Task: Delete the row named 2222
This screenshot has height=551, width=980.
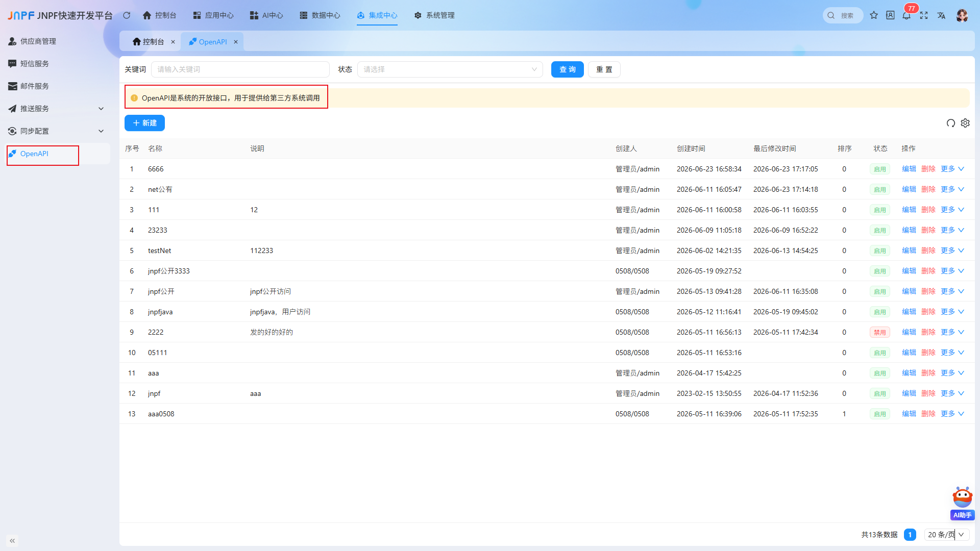Action: 928,332
